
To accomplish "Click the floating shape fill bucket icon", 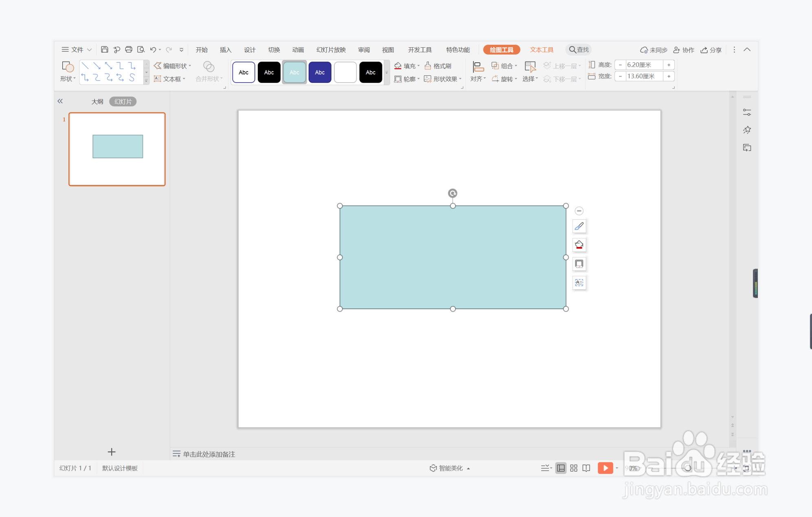I will click(x=579, y=245).
